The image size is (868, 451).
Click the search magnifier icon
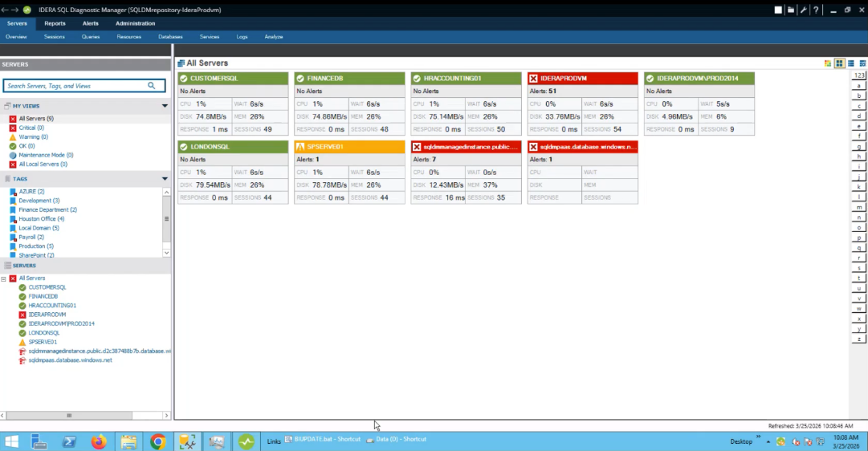151,86
